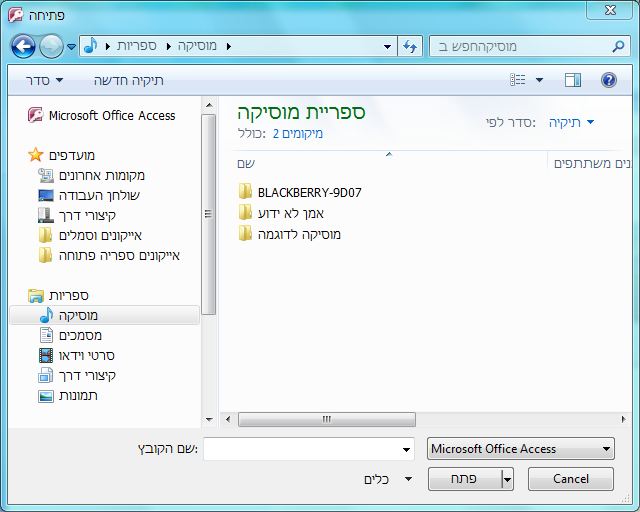Click the פתח open button

464,479
